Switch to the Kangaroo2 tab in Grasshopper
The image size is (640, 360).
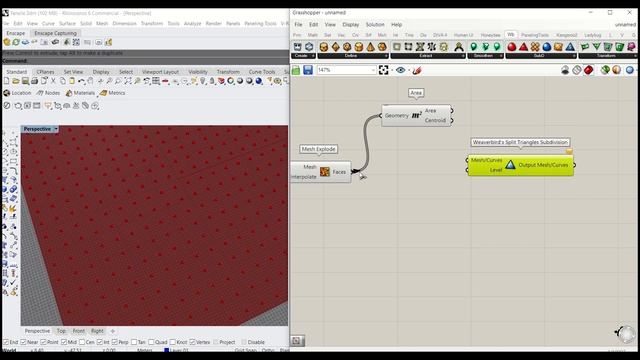point(567,35)
